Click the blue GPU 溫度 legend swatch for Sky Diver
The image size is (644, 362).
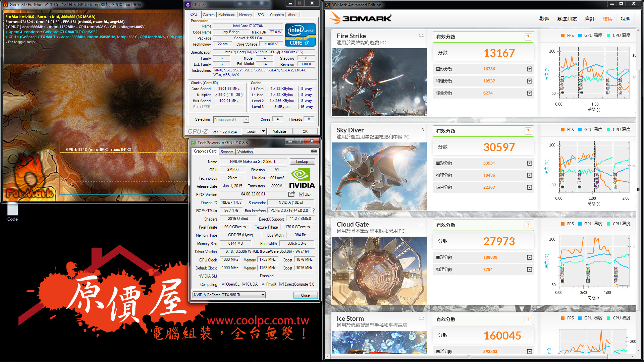pyautogui.click(x=580, y=130)
